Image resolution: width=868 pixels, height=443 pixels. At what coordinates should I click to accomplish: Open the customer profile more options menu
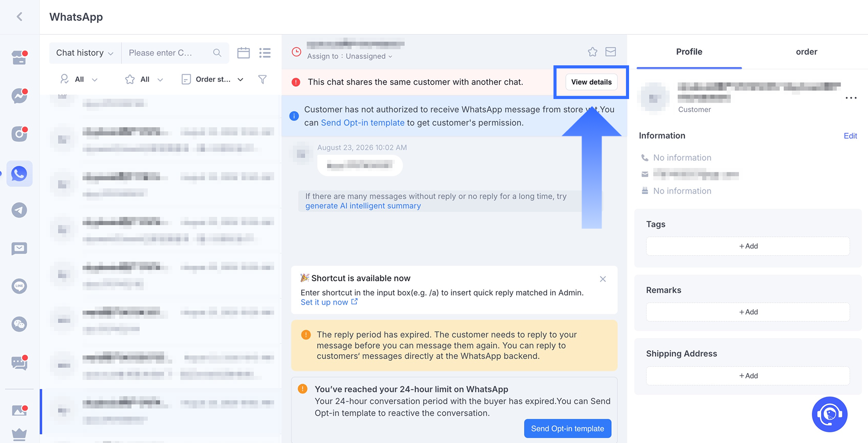point(851,98)
